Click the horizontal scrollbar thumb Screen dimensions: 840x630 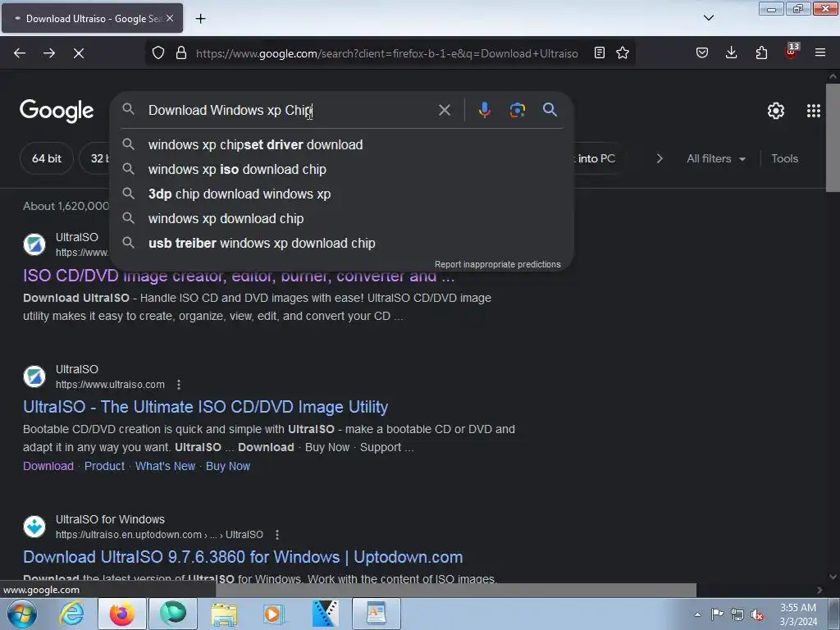pos(455,590)
